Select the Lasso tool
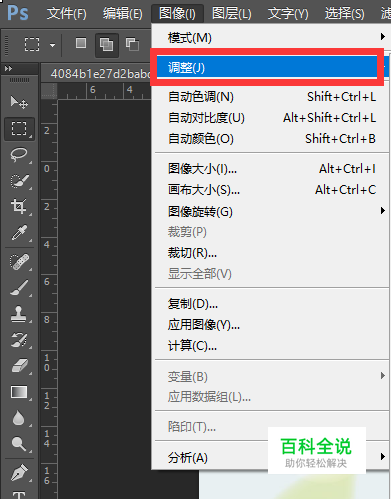391x499 pixels. [x=19, y=155]
